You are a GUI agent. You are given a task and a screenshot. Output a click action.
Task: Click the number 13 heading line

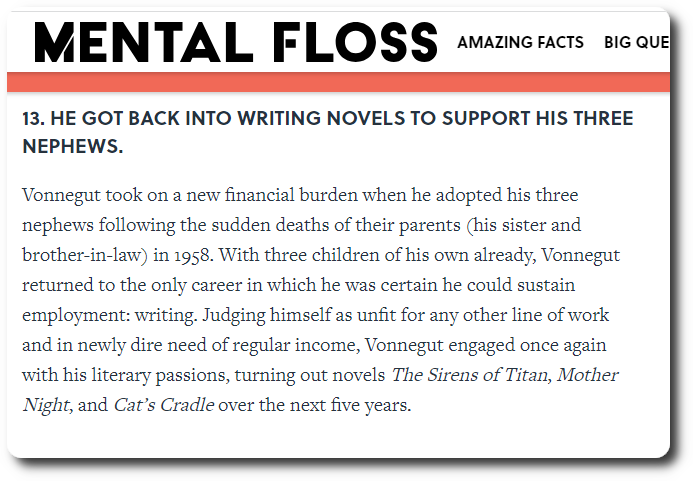pos(327,118)
